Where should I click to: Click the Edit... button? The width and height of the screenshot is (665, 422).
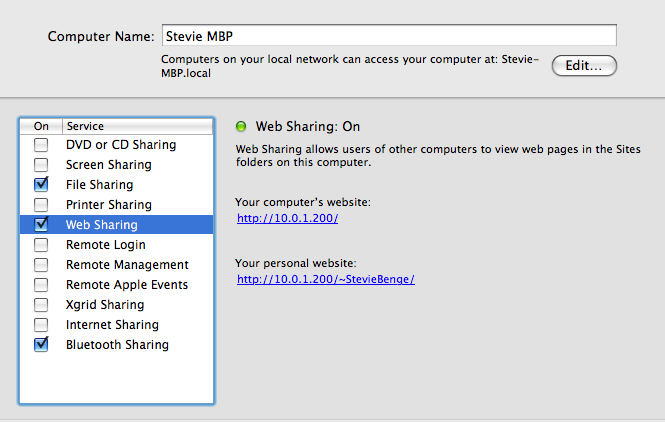point(584,66)
